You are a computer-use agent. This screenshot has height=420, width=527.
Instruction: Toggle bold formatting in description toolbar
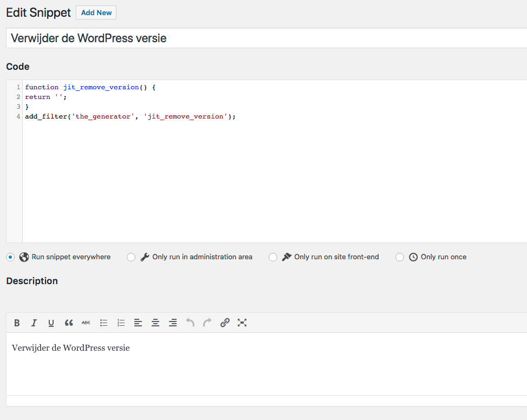tap(17, 323)
